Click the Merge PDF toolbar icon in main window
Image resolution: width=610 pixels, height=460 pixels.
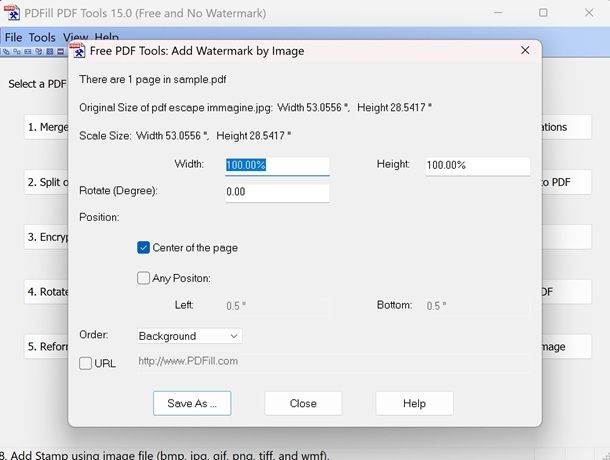(6, 51)
